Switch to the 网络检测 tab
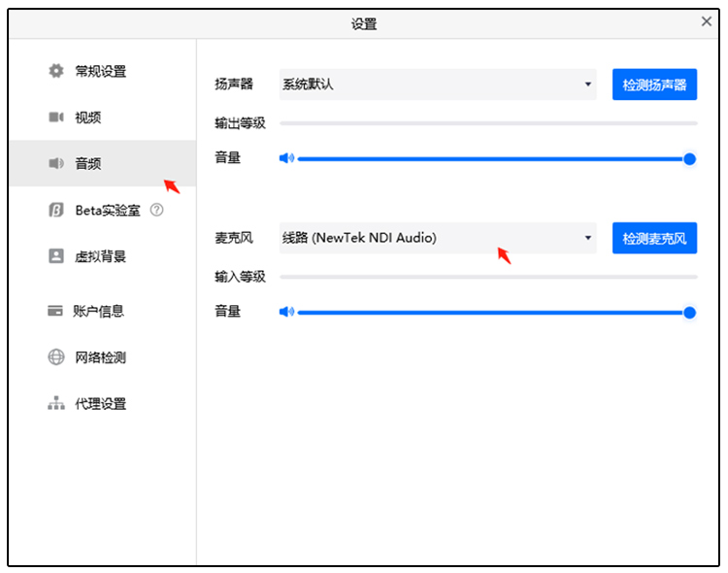 coord(101,357)
